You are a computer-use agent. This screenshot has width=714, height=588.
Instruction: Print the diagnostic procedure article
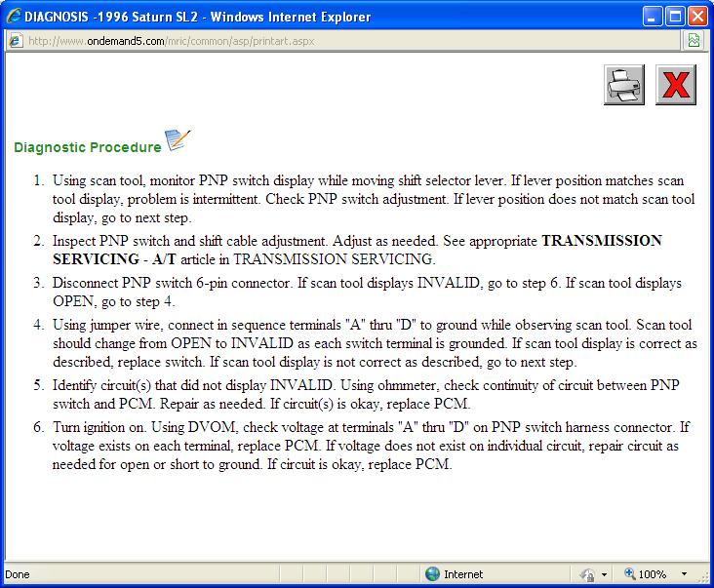(624, 85)
